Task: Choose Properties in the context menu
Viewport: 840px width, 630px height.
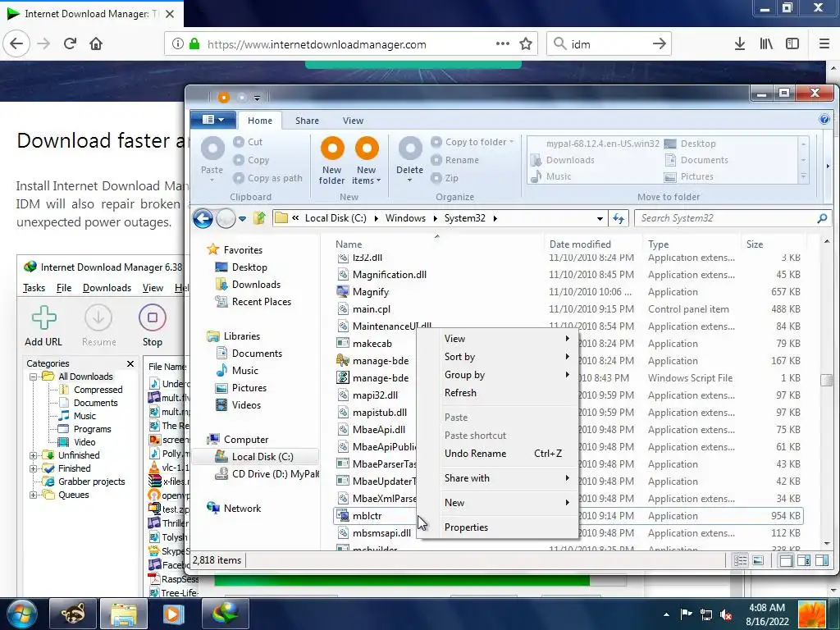Action: (466, 527)
